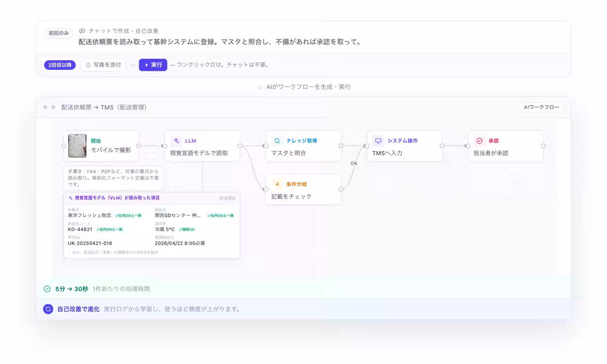Click the 5分 → 30秒 processing time text
This screenshot has width=607, height=364.
tap(72, 289)
